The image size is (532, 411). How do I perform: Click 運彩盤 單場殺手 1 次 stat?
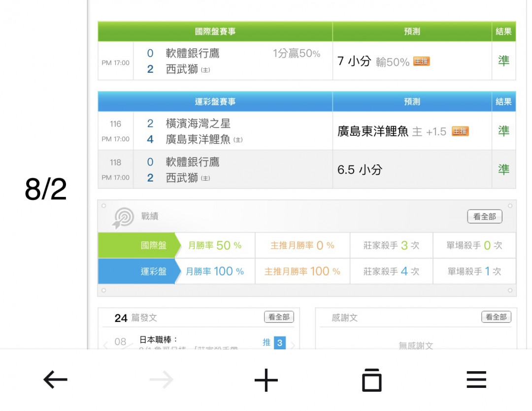474,271
